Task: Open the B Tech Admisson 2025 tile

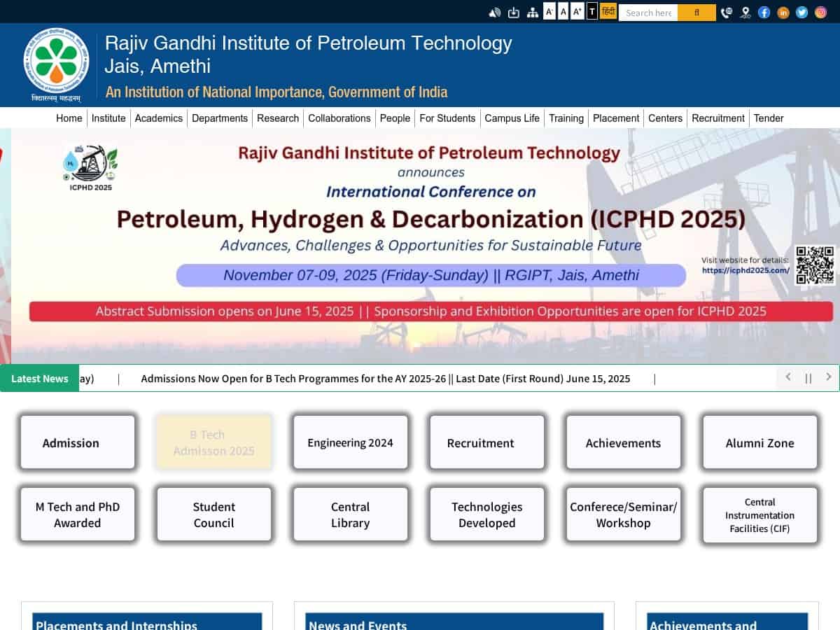Action: tap(214, 442)
